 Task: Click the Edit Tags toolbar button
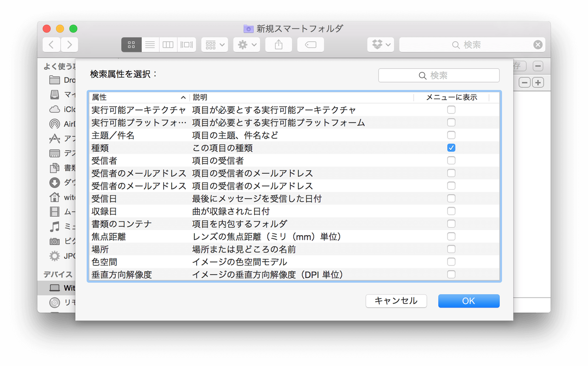point(311,45)
